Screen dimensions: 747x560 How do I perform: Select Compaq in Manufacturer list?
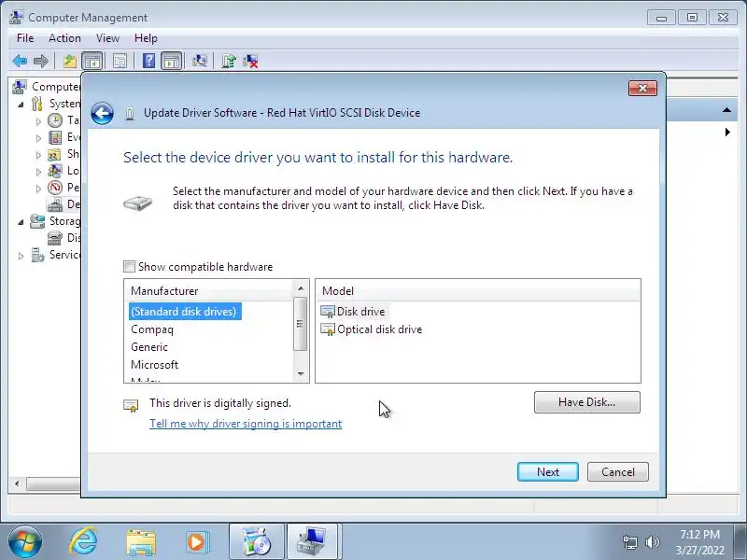[x=152, y=329]
